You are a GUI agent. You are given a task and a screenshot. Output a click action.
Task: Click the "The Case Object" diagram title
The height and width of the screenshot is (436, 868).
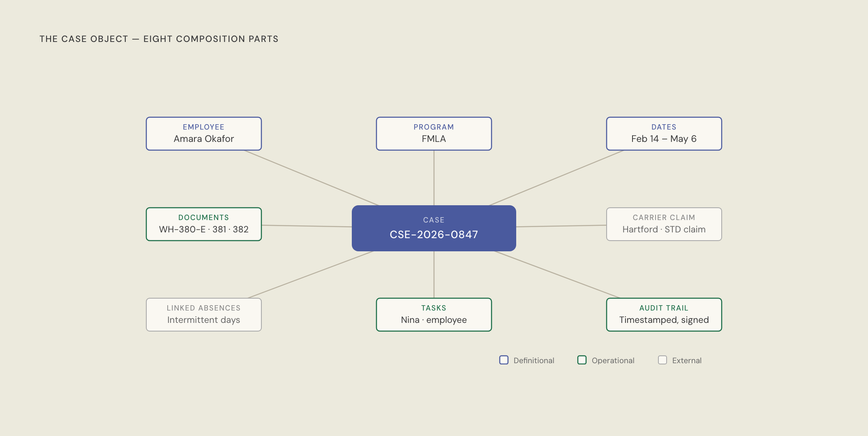[159, 39]
